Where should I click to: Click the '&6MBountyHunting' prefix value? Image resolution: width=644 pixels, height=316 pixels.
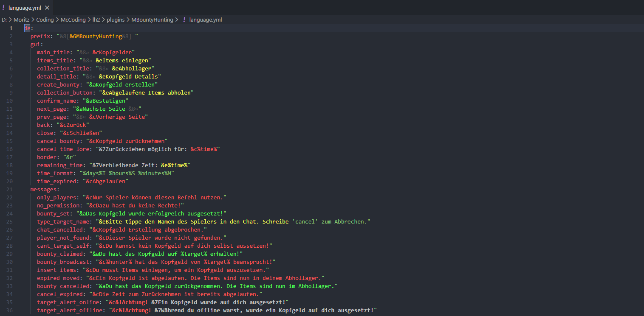(x=96, y=36)
